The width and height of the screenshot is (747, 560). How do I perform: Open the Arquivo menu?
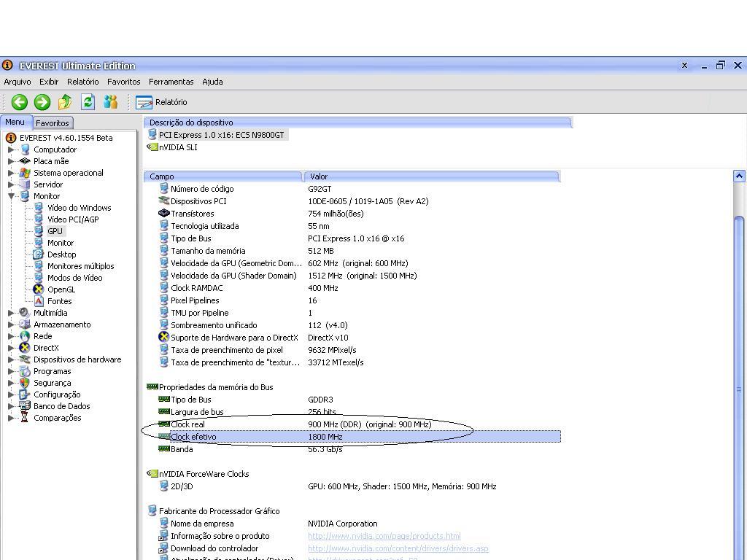click(x=18, y=82)
